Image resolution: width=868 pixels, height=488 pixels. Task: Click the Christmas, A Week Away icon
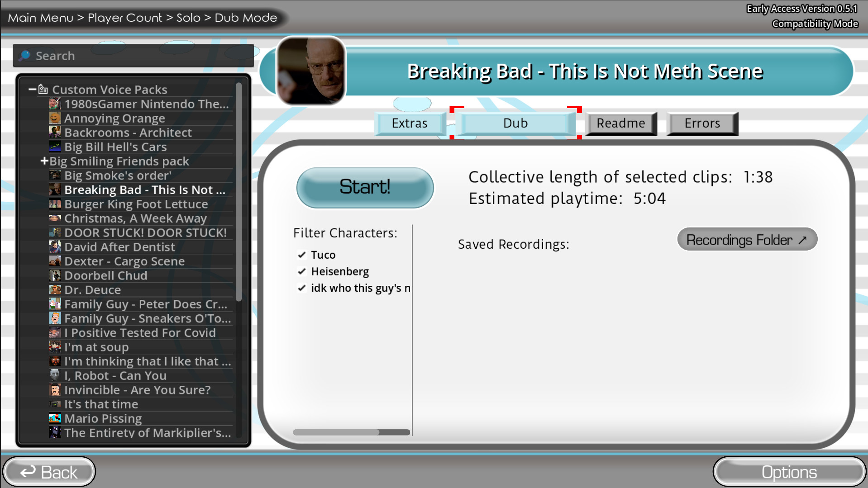tap(55, 218)
